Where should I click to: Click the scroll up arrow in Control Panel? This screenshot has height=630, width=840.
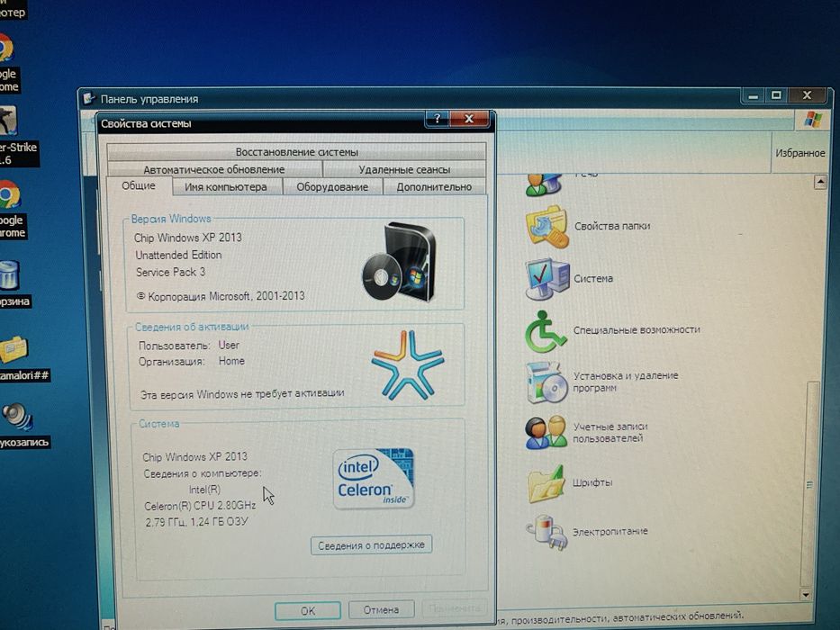[820, 182]
